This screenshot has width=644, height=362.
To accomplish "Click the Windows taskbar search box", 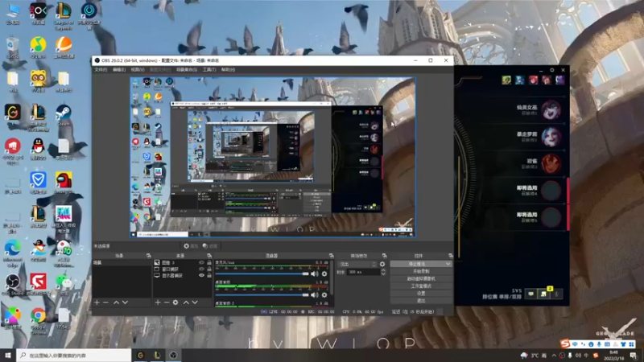I will click(x=74, y=355).
